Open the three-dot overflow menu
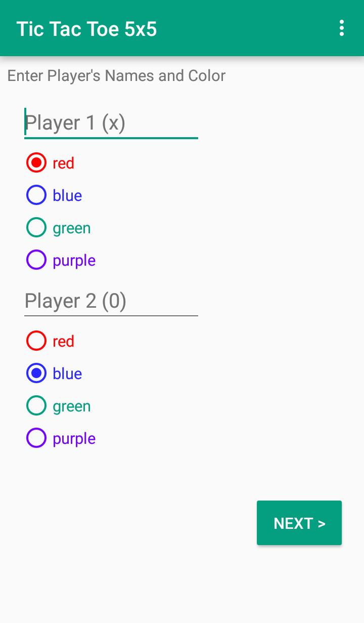The image size is (364, 623). (x=342, y=28)
